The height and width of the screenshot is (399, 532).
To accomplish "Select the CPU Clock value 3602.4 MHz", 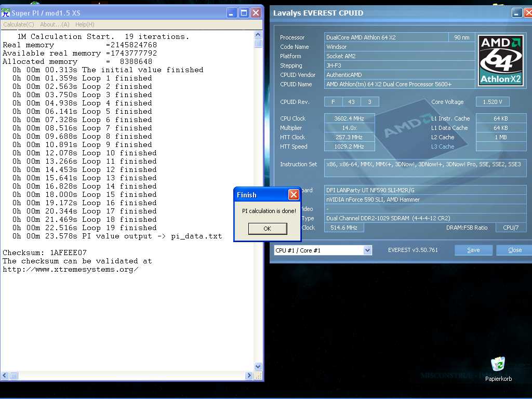I will pos(350,118).
